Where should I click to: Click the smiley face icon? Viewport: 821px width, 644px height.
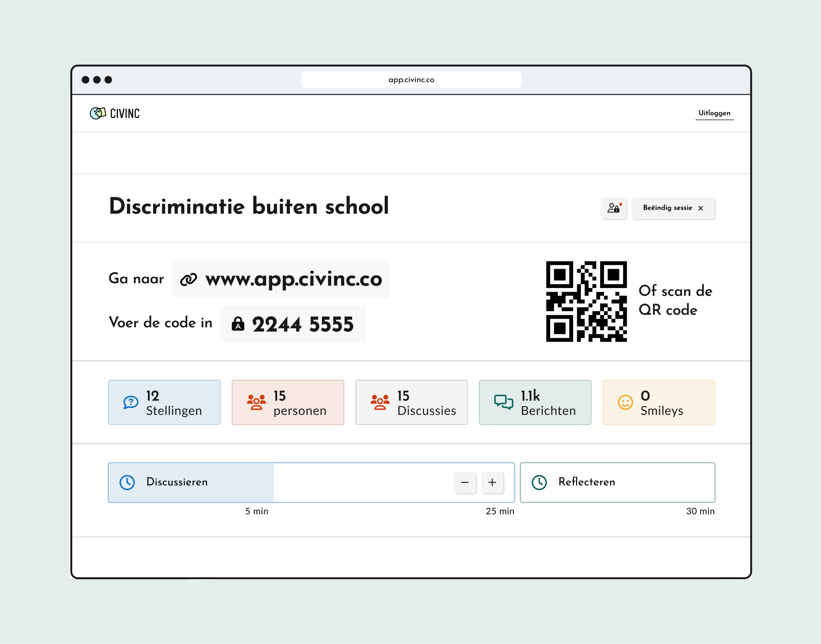click(x=625, y=402)
